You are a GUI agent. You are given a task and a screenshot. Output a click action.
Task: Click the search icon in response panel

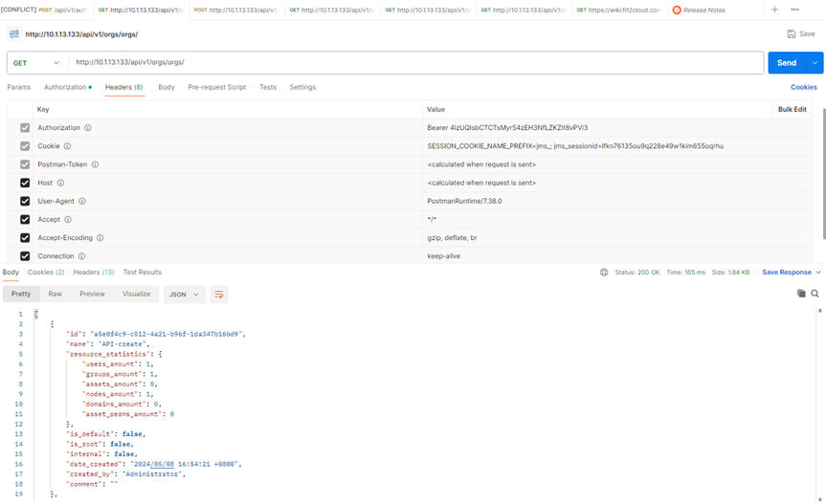click(815, 294)
